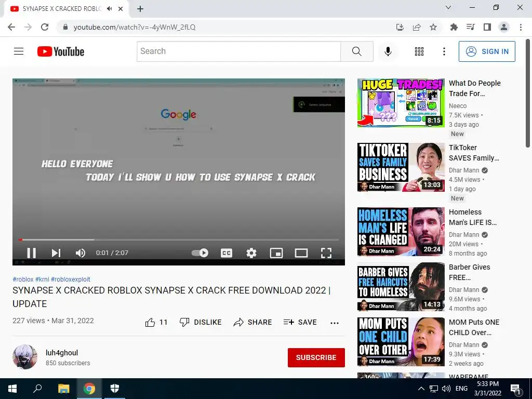Viewport: 532px width, 399px height.
Task: Click the #krnl hashtag
Action: click(x=42, y=279)
